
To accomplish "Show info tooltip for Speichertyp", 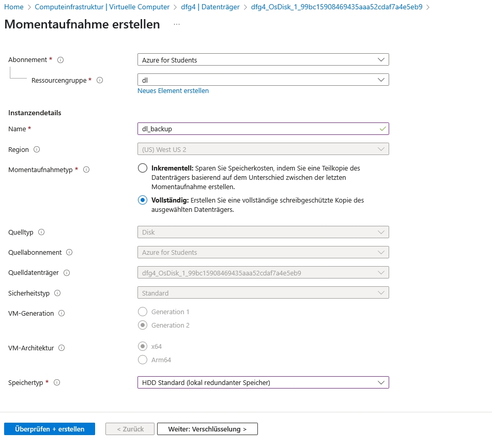I will 57,383.
